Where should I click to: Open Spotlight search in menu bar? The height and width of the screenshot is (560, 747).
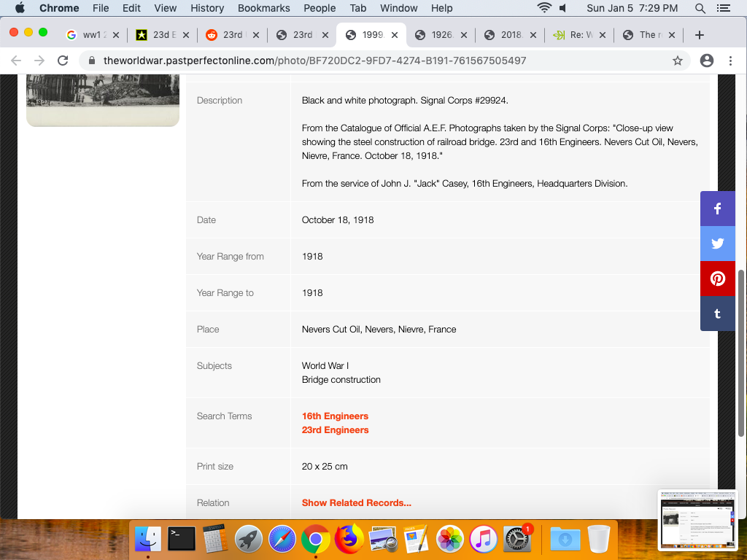pos(700,8)
